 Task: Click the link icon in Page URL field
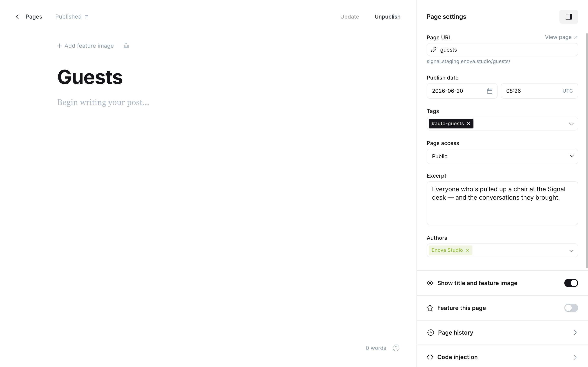(434, 50)
